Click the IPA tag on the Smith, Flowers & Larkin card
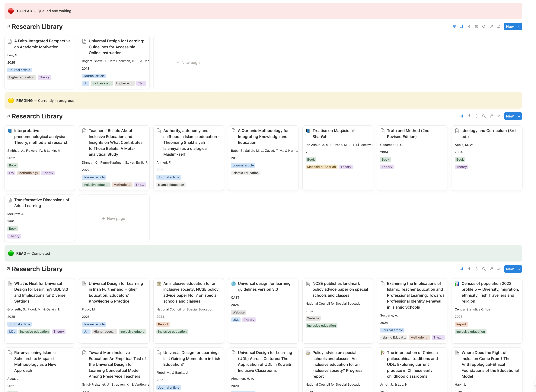Viewport: 536px width, 392px height. pyautogui.click(x=11, y=173)
